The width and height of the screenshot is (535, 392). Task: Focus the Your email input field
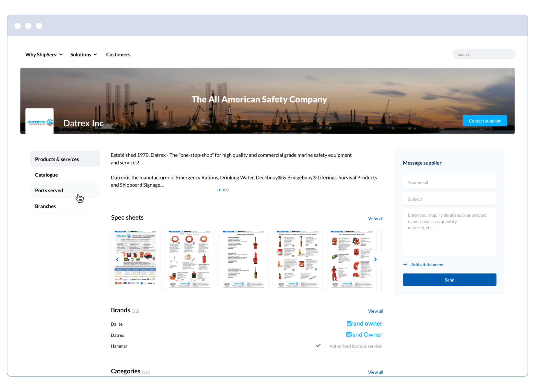coord(449,182)
